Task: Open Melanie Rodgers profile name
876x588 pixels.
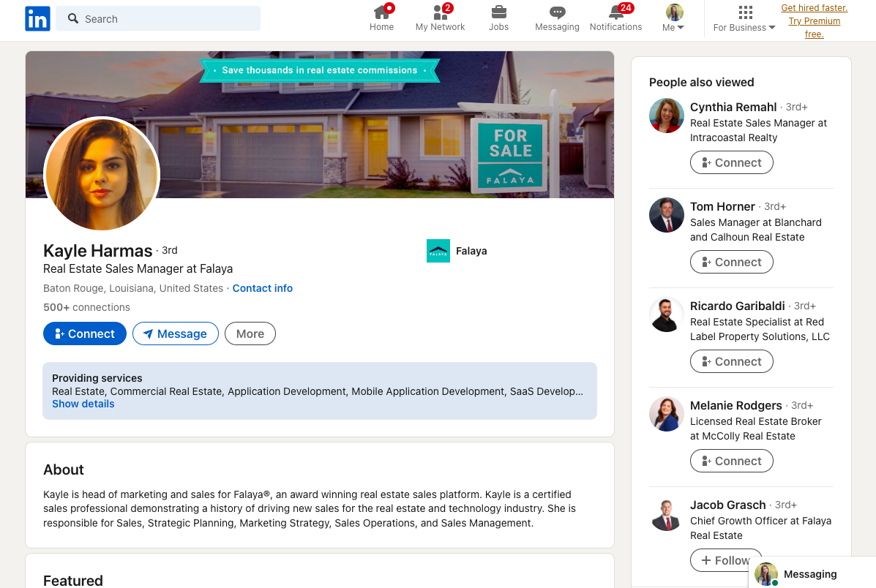Action: [x=735, y=405]
